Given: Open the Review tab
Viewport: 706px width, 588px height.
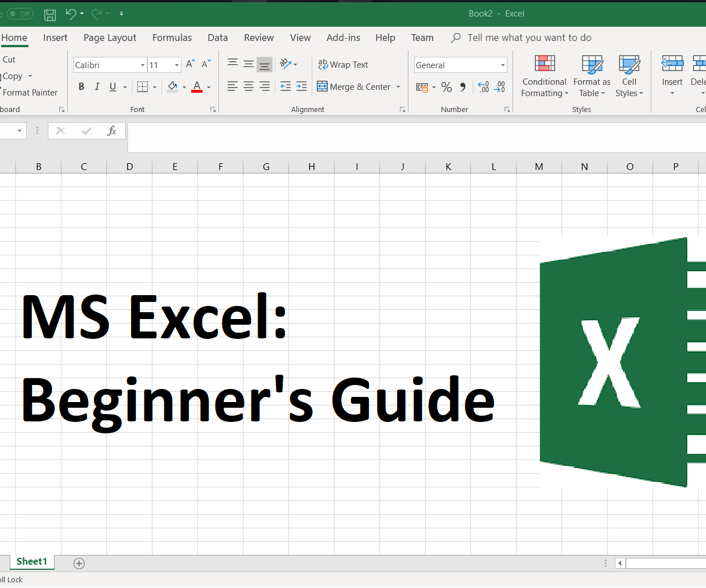Looking at the screenshot, I should [x=259, y=38].
